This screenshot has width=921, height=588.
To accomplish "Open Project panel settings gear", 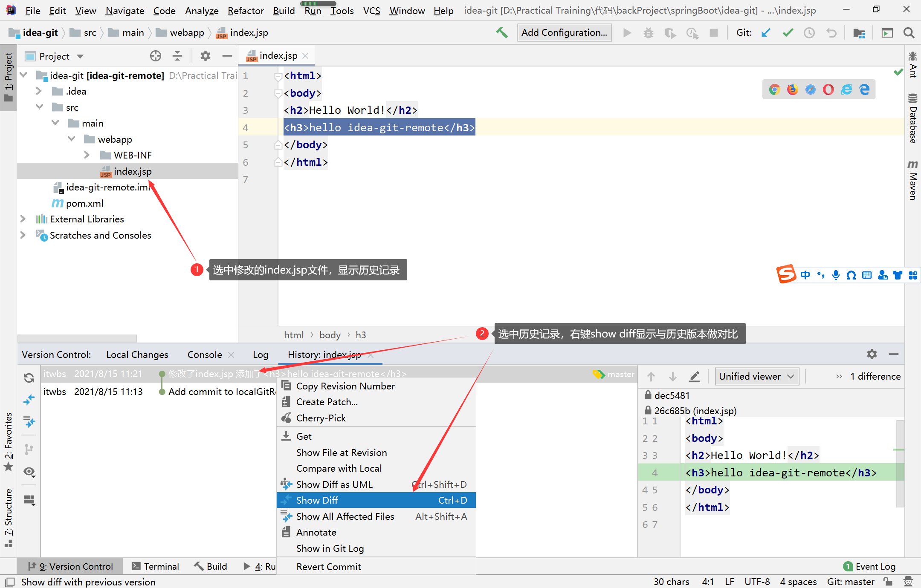I will click(206, 56).
